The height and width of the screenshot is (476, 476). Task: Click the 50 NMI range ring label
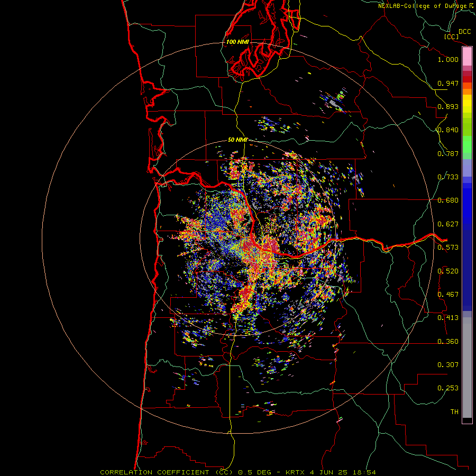[237, 140]
